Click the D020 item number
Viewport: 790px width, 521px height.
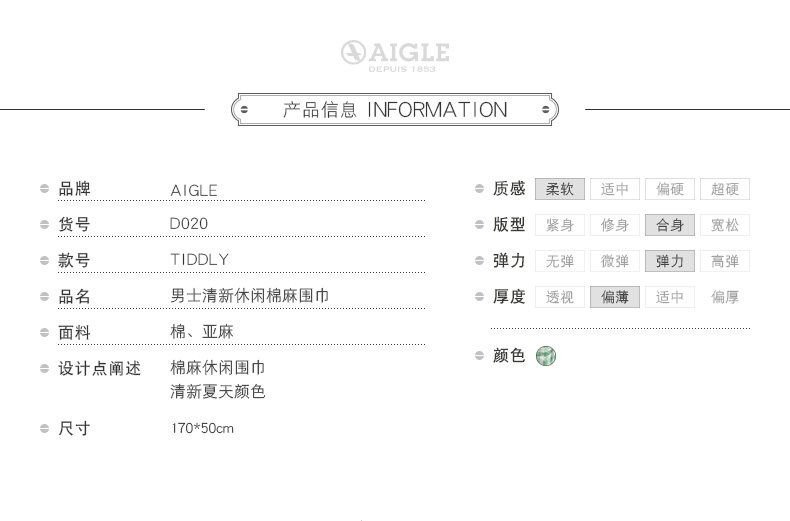[190, 224]
